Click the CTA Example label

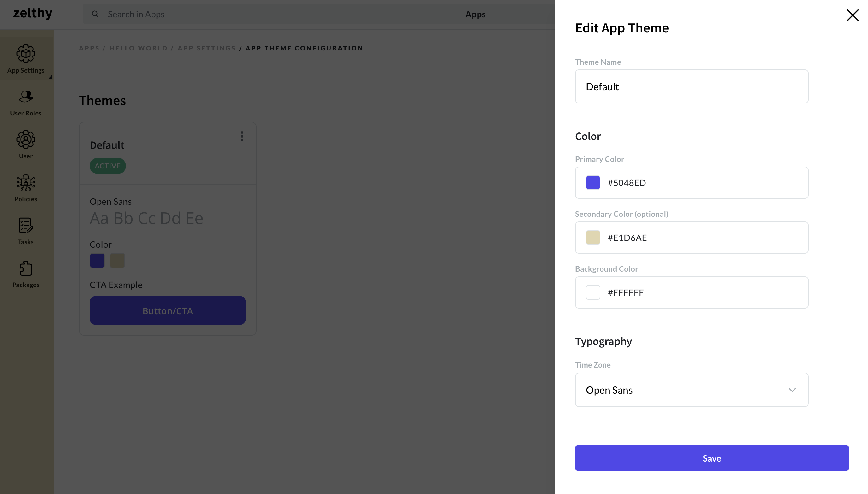click(x=116, y=285)
